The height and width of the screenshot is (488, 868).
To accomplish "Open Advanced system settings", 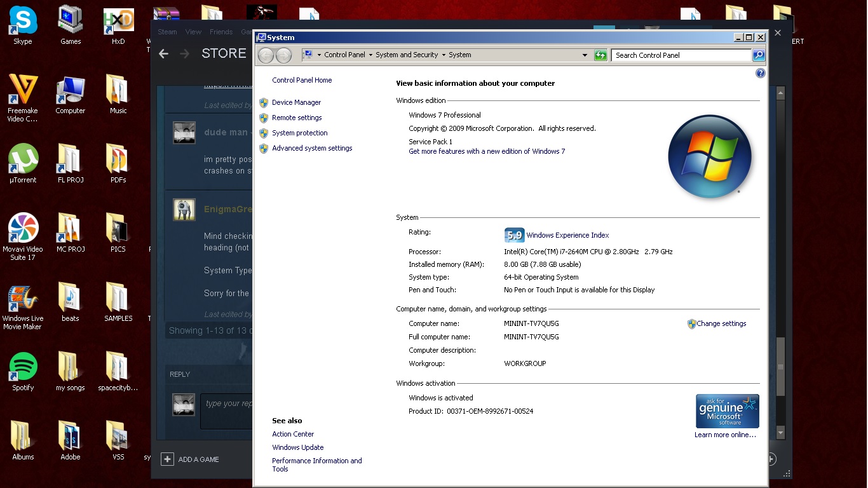I will point(312,148).
